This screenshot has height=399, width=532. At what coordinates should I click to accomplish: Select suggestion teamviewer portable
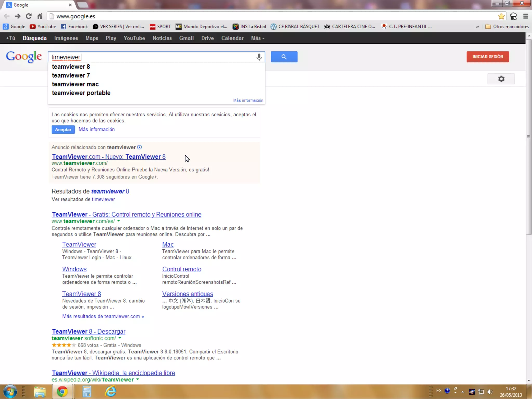tap(81, 93)
